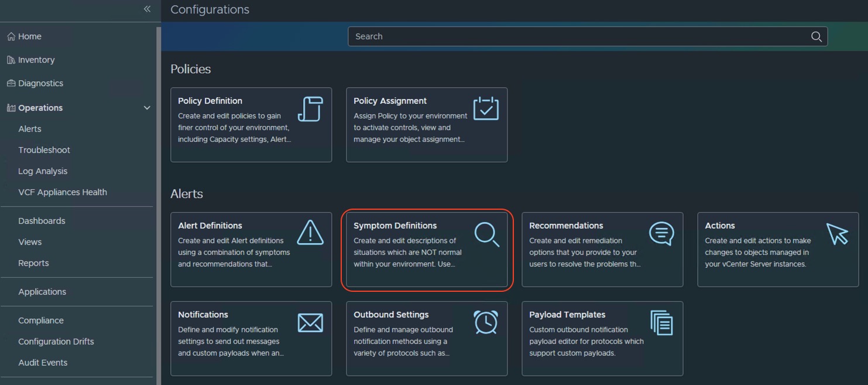Image resolution: width=868 pixels, height=385 pixels.
Task: Focus the Configurations search field
Action: tap(579, 36)
